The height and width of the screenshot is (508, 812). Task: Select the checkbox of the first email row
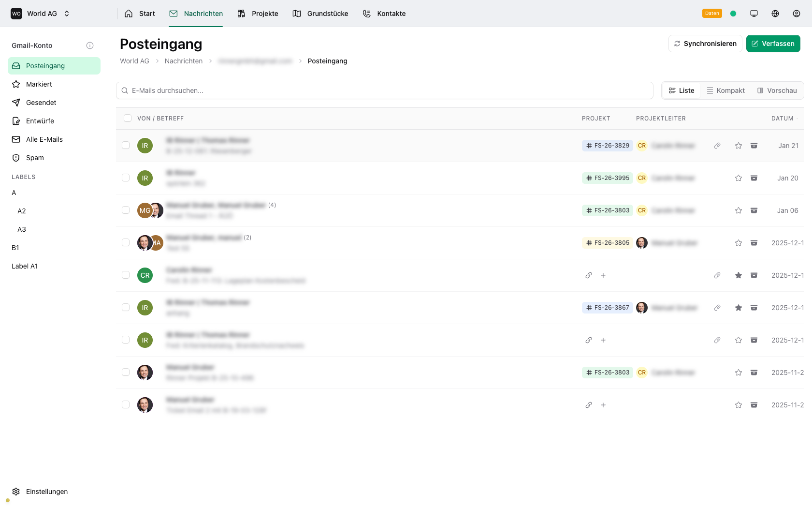[126, 145]
